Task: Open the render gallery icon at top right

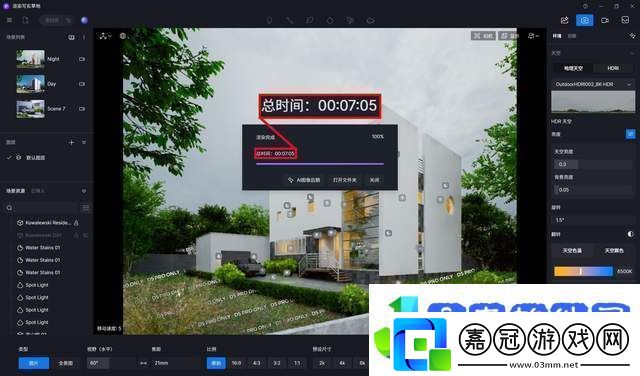Action: click(x=625, y=20)
